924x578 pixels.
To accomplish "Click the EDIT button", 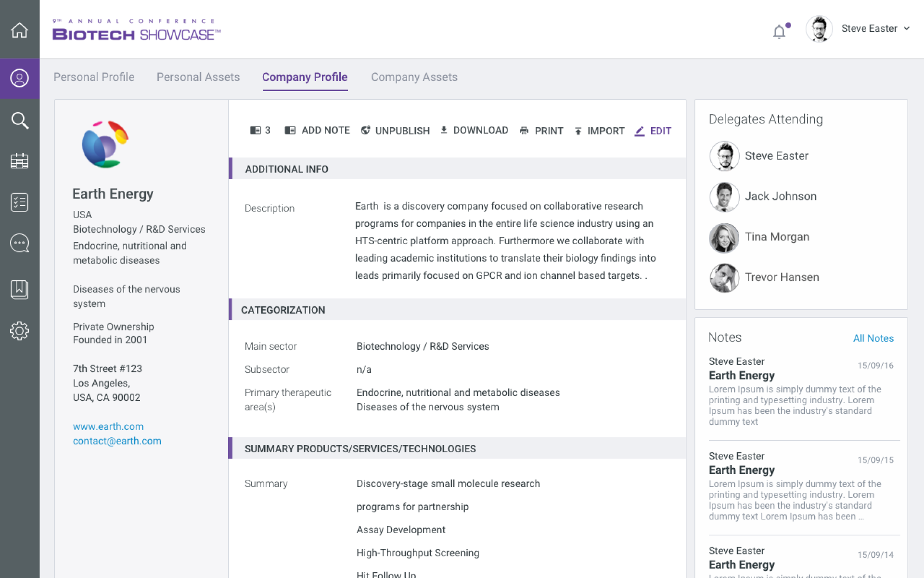I will [x=653, y=131].
